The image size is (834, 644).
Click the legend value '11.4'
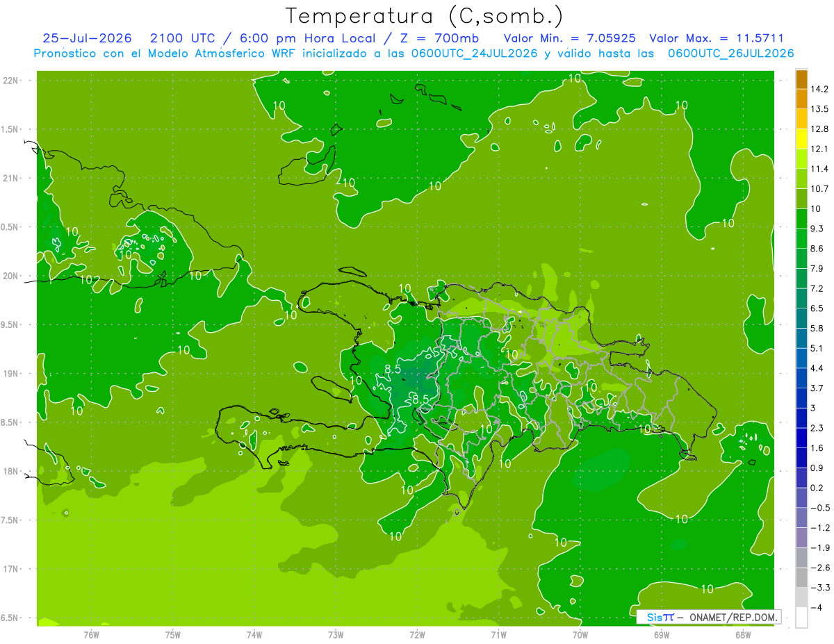pos(818,169)
